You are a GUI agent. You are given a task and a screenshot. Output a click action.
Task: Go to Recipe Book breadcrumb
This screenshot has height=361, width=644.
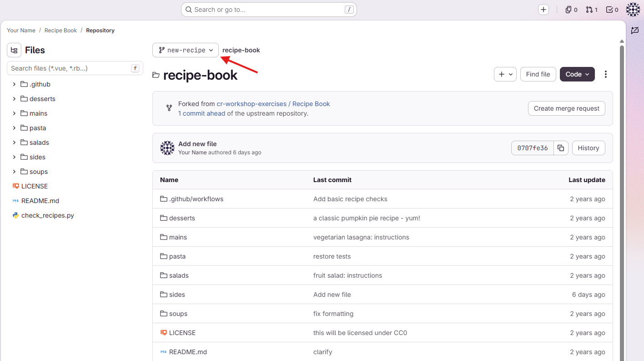point(60,31)
